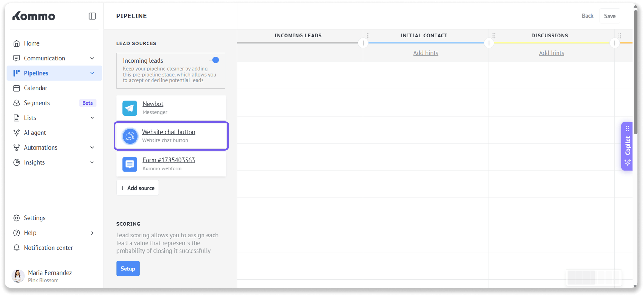Image resolution: width=644 pixels, height=296 pixels.
Task: Click the Discussions column header
Action: [x=550, y=36]
